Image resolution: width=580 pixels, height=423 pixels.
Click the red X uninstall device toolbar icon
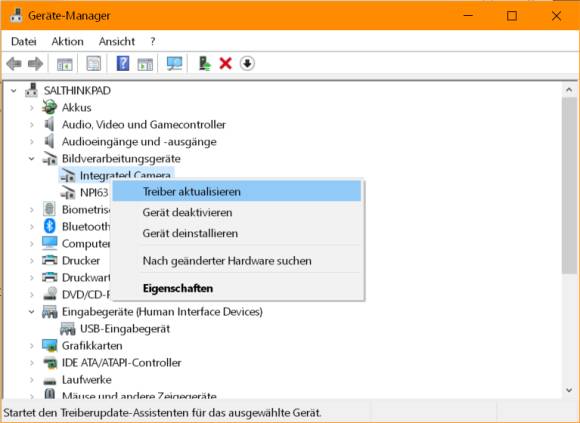point(225,64)
